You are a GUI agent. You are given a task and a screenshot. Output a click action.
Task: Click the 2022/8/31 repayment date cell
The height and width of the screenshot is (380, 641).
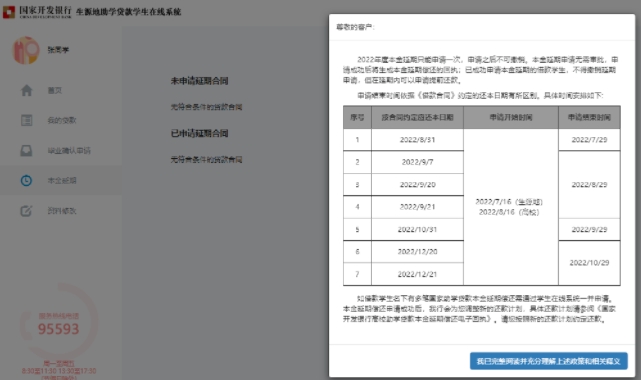[417, 140]
